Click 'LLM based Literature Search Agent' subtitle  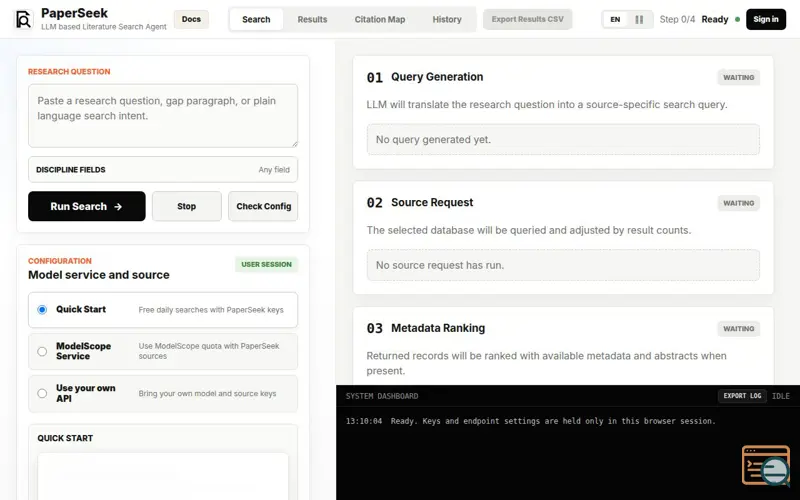click(x=104, y=27)
